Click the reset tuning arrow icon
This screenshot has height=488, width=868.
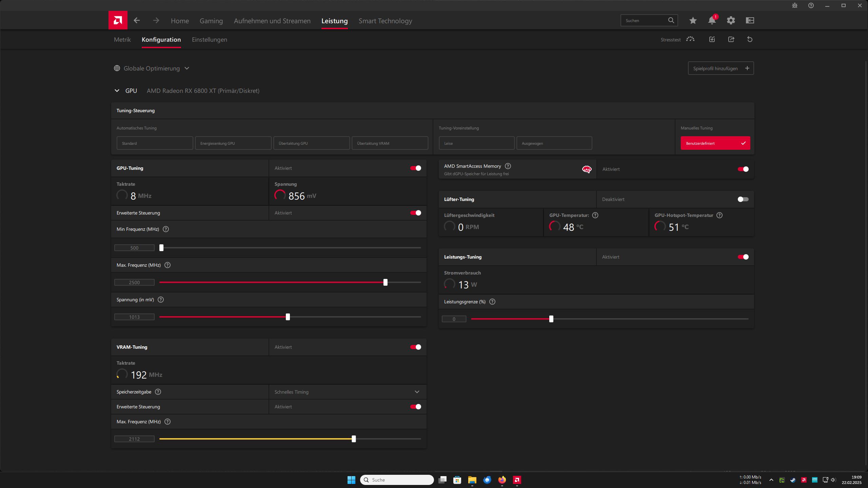750,39
